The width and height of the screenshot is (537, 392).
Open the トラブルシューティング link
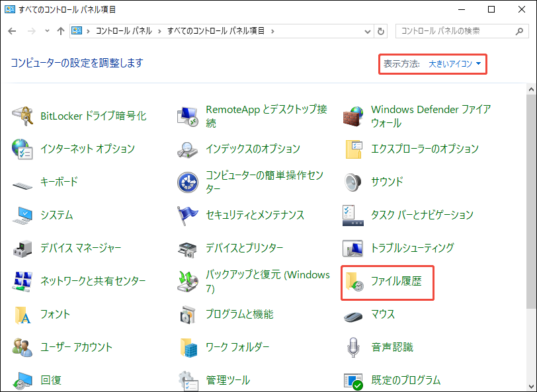(413, 248)
